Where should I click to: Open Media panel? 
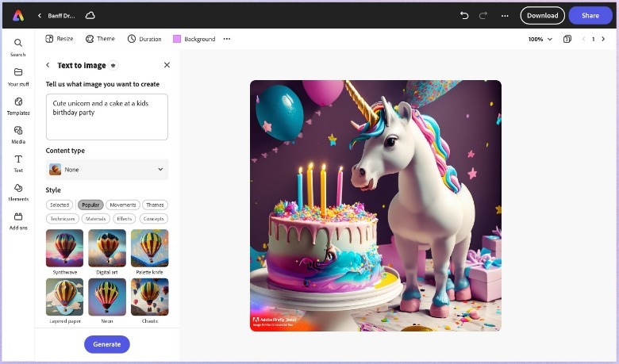click(x=18, y=135)
